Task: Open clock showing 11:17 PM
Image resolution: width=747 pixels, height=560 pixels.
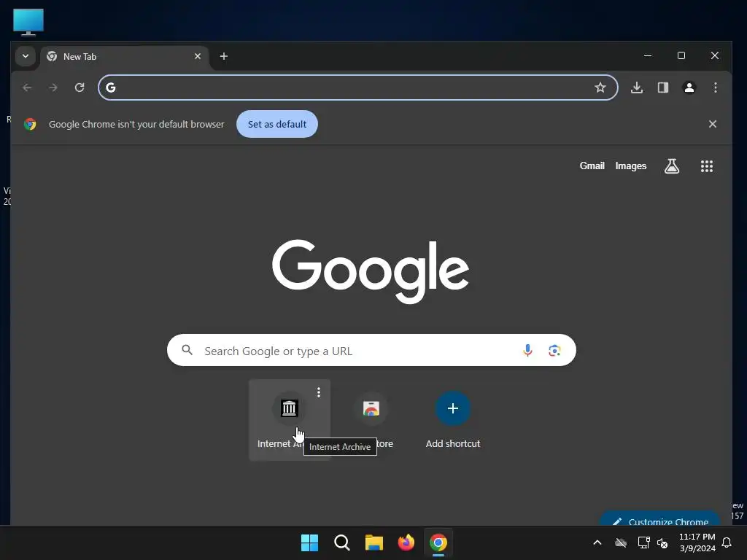Action: [x=697, y=542]
